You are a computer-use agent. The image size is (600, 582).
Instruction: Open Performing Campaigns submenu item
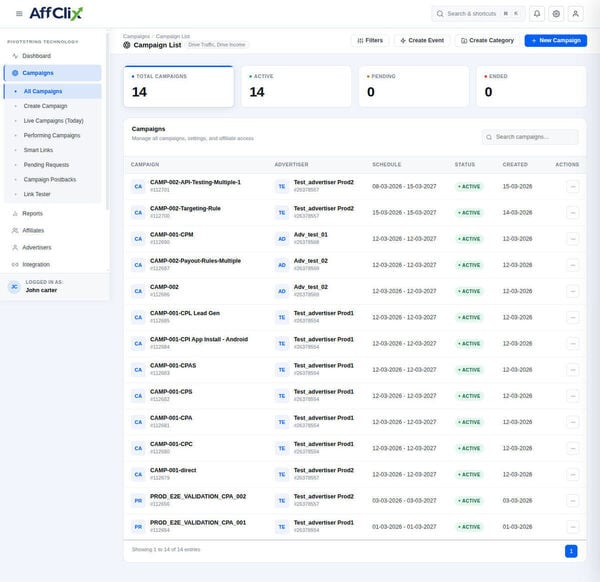pos(52,135)
